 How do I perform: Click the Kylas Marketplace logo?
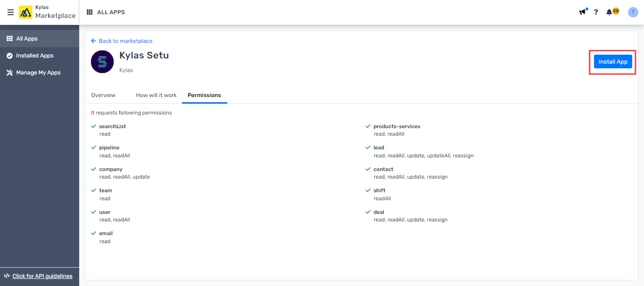click(x=47, y=12)
